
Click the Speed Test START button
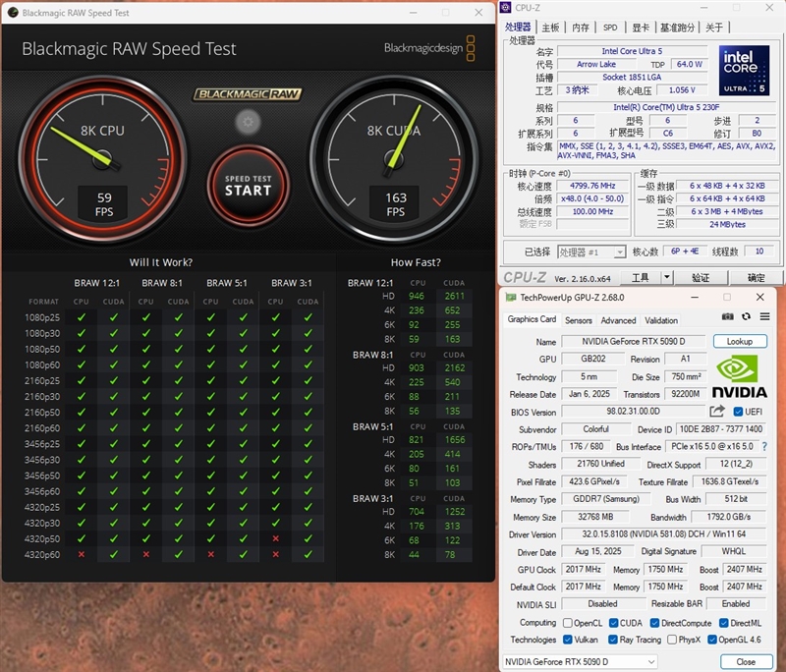(247, 185)
